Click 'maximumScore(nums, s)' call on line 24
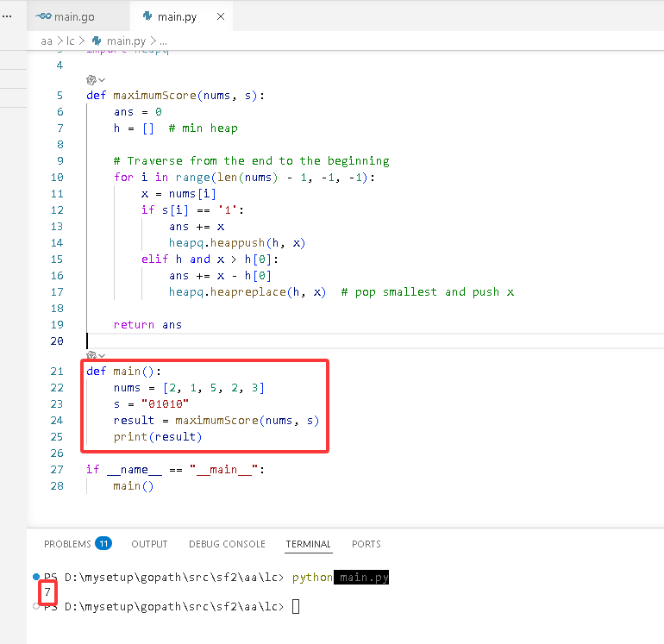 (x=247, y=421)
